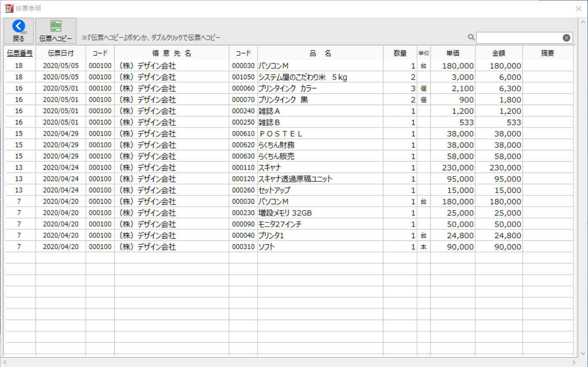Sort by 伝票番号 column header
The height and width of the screenshot is (367, 588).
pyautogui.click(x=20, y=53)
